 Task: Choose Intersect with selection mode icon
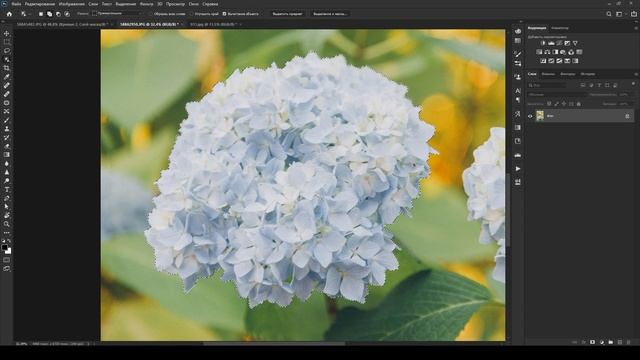coord(67,14)
